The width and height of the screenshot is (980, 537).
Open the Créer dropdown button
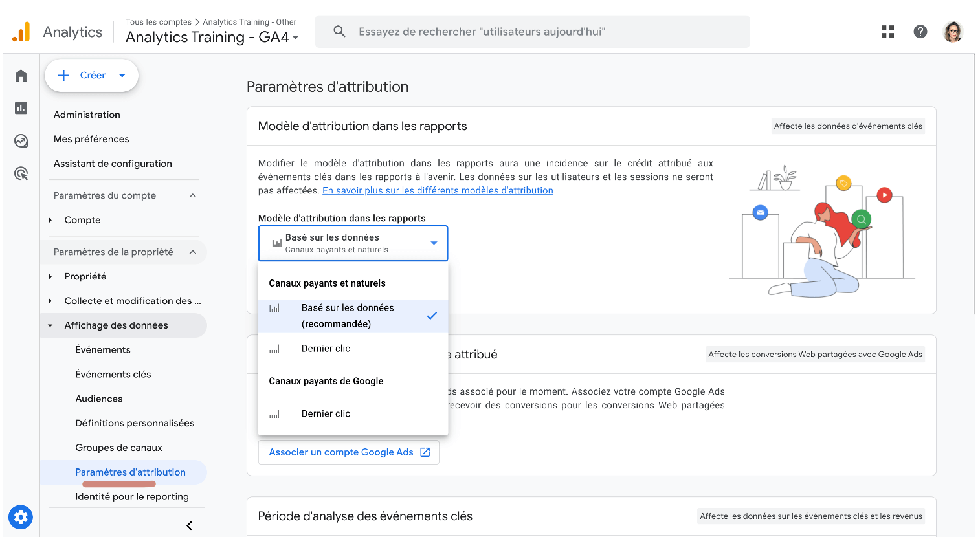[92, 76]
